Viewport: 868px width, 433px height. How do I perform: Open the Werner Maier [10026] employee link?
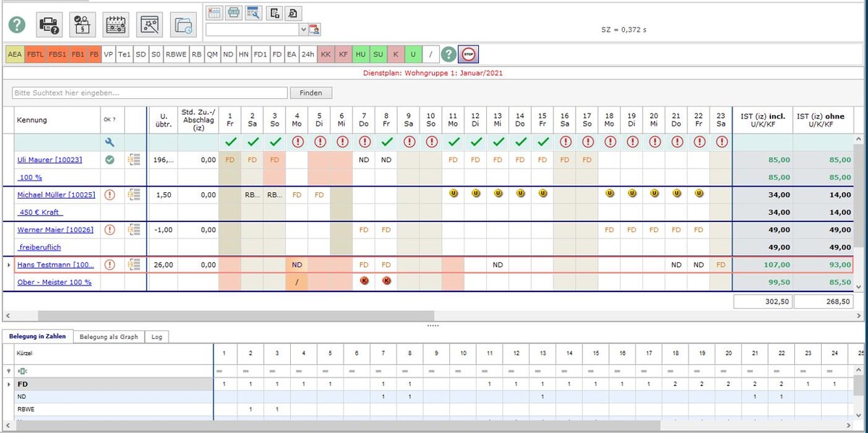tap(55, 230)
